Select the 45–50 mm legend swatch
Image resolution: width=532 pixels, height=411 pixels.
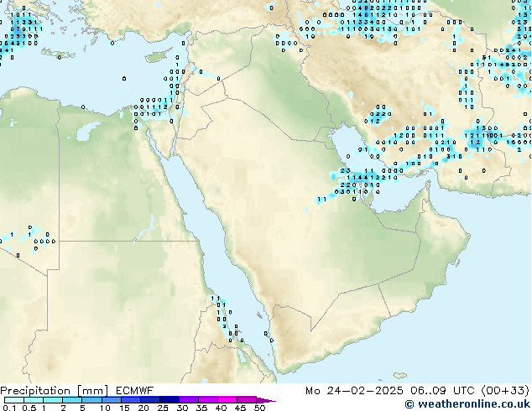point(247,400)
